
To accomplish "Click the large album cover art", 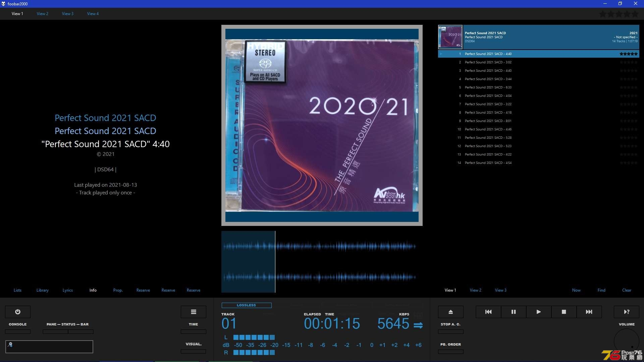I will (x=322, y=125).
